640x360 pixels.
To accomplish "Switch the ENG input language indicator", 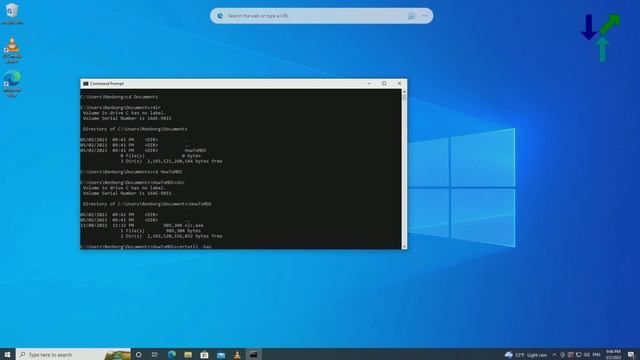I will pyautogui.click(x=596, y=355).
